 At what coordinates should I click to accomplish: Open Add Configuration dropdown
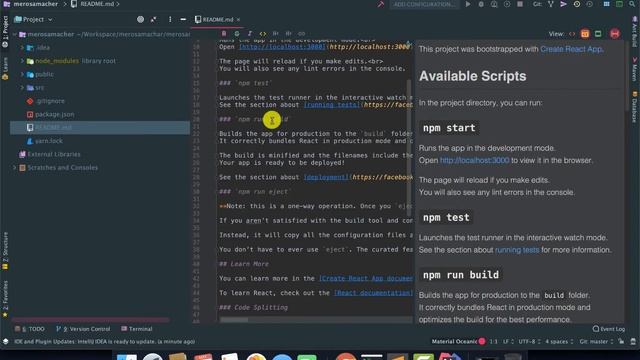pyautogui.click(x=424, y=4)
